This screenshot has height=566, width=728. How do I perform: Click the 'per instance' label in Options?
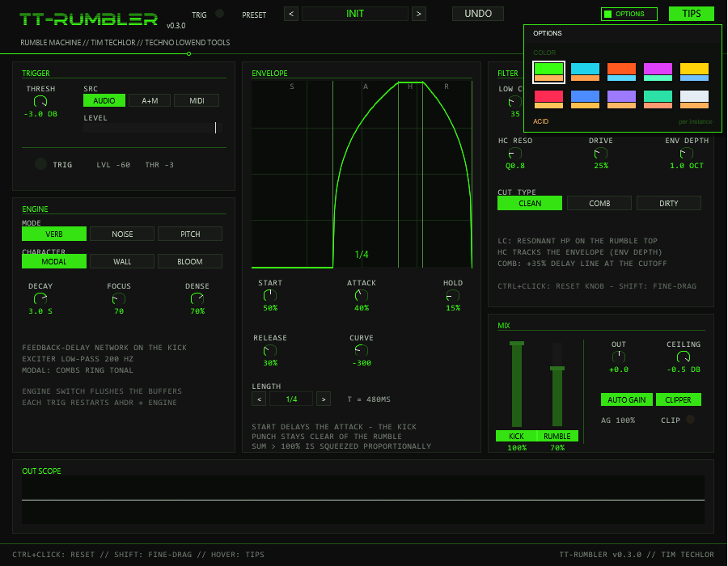[695, 121]
